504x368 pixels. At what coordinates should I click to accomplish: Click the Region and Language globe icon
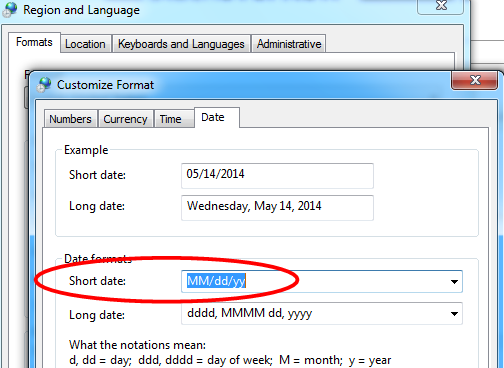coord(10,9)
